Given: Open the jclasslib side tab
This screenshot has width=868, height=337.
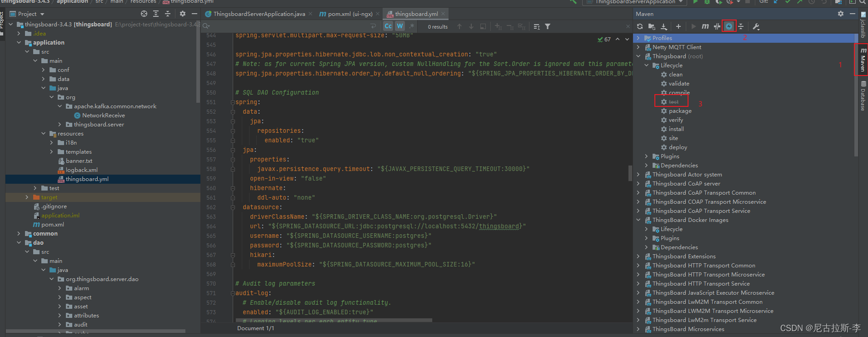Looking at the screenshot, I should point(863,25).
